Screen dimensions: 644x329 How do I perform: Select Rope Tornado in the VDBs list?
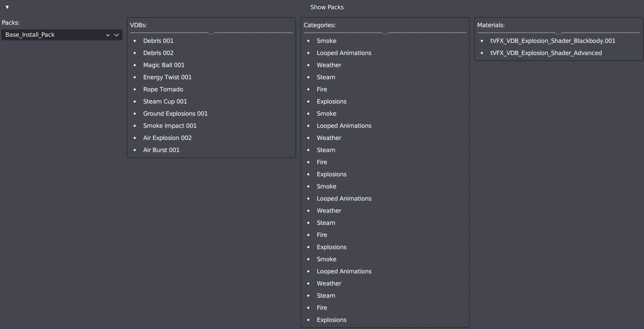point(163,89)
